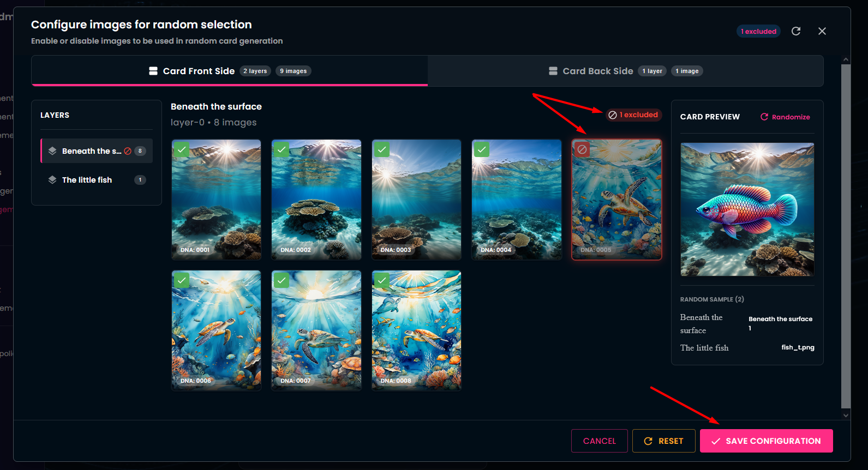Close the configure images dialog
Screen dimensions: 868x470
click(x=822, y=31)
